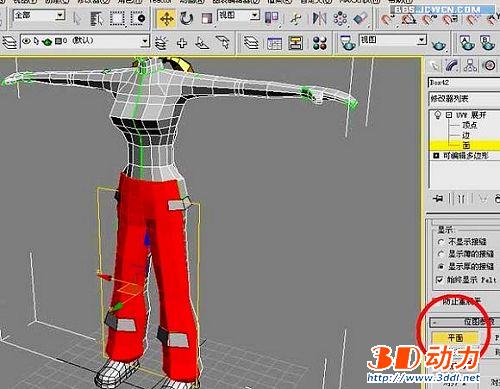Open the 视图 reference coordinate dropdown
500x389 pixels.
click(x=238, y=15)
